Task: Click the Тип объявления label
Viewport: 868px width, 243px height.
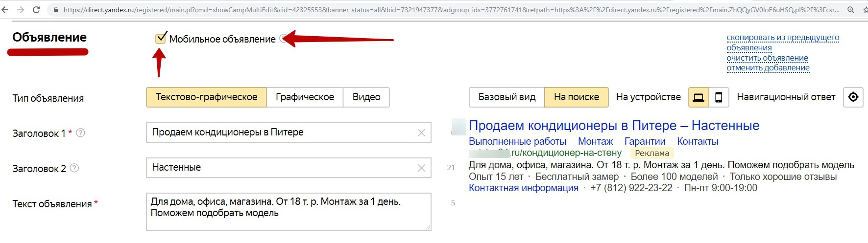Action: point(48,98)
